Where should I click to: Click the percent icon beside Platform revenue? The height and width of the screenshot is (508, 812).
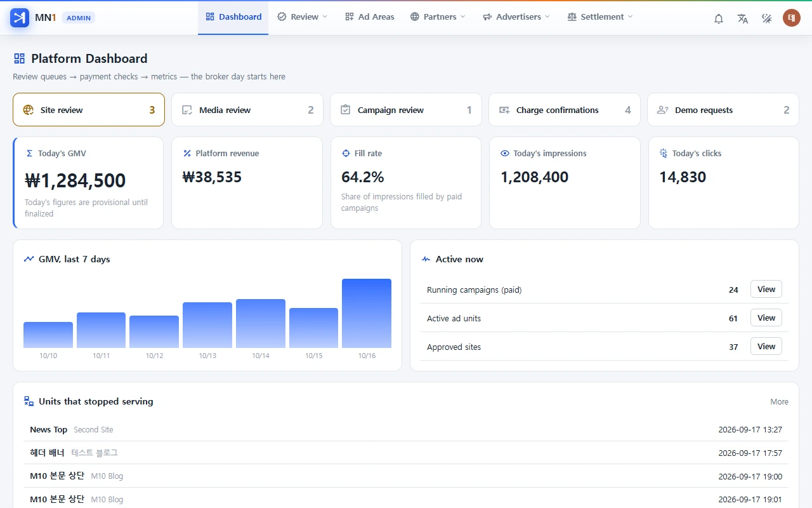click(187, 153)
